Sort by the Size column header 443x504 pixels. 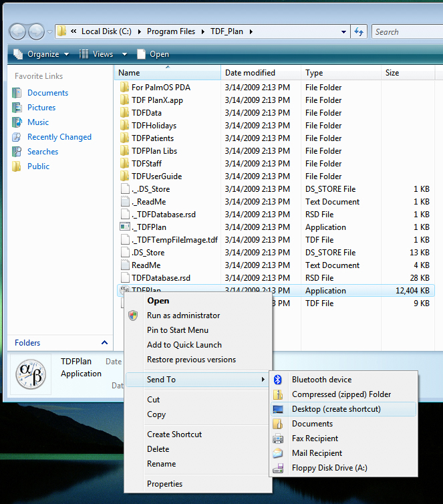coord(408,73)
